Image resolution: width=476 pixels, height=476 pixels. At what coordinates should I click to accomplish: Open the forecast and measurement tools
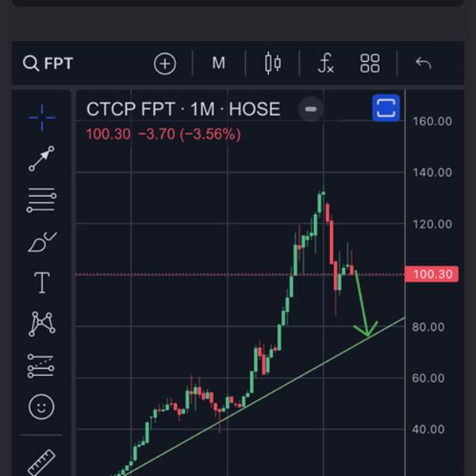41,366
